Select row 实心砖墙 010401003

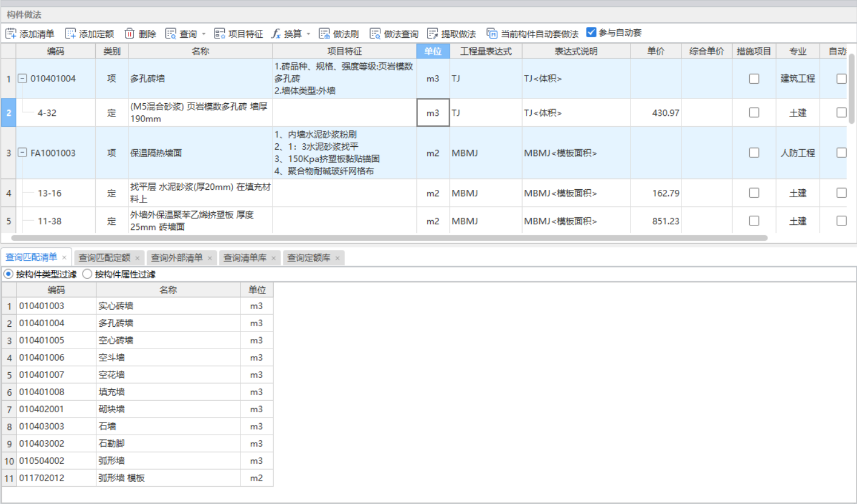pos(138,306)
